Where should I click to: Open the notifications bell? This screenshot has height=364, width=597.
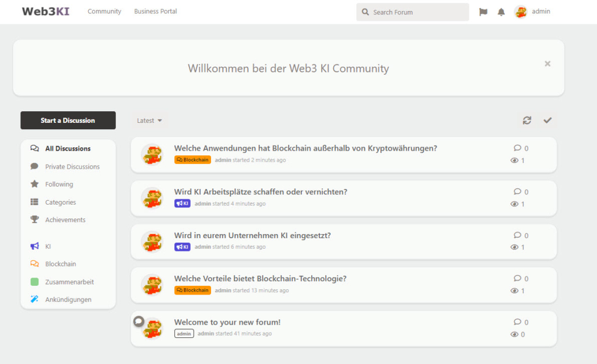[501, 12]
